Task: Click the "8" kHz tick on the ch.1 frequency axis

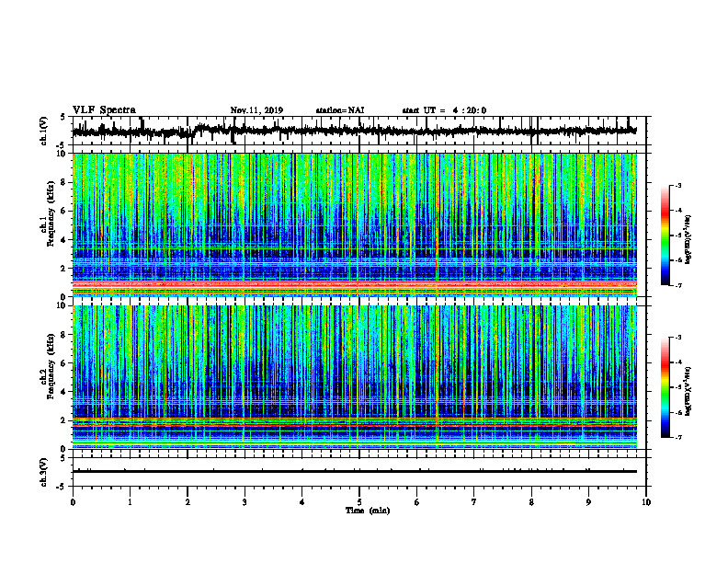Action: click(64, 182)
